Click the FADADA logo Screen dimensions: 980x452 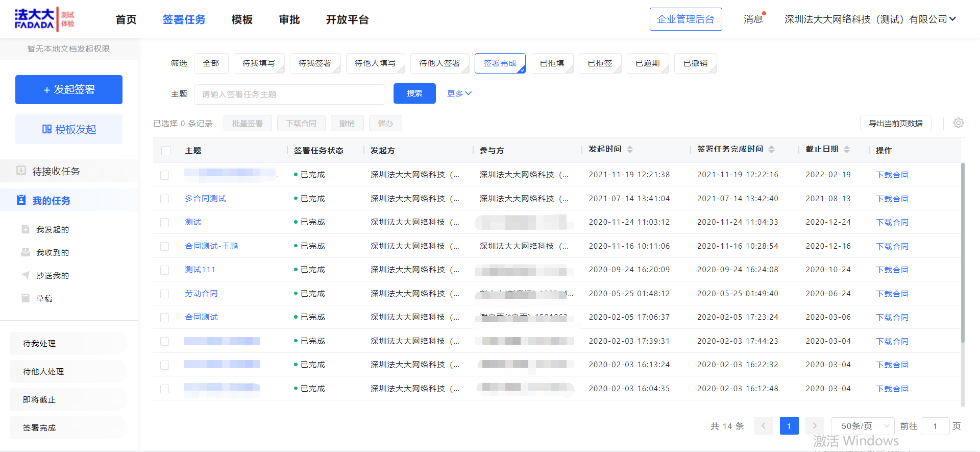click(x=44, y=19)
